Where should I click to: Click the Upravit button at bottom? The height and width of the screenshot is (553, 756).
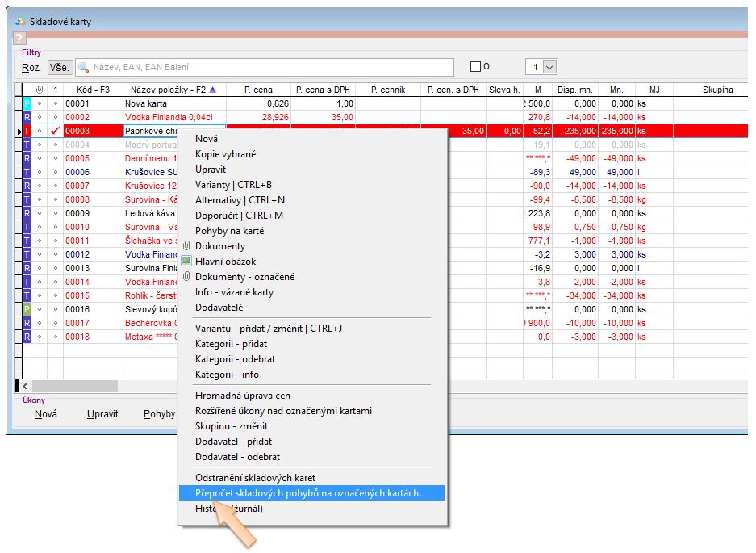click(x=102, y=414)
